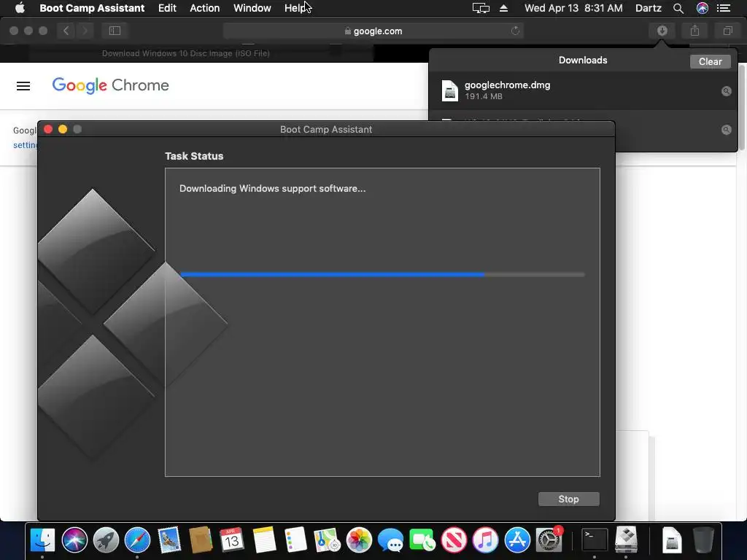Show Safari tab overview
Viewport: 747px width, 560px height.
pos(727,31)
